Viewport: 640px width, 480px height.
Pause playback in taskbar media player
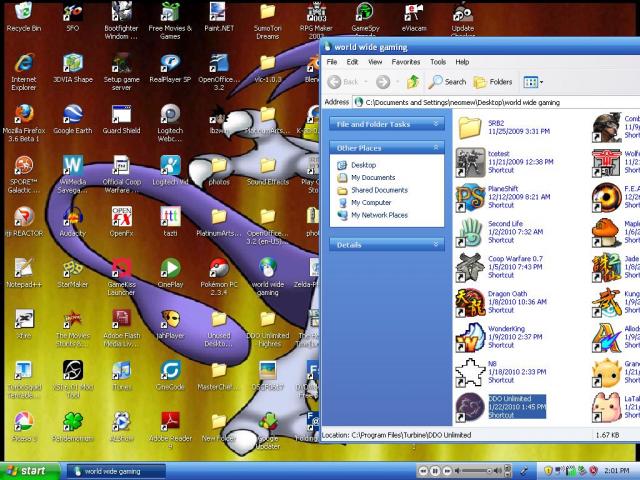[x=436, y=471]
